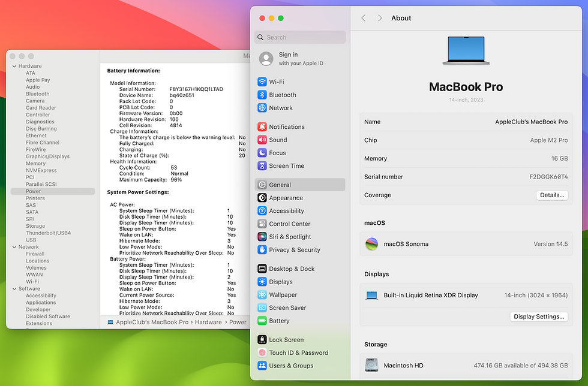The width and height of the screenshot is (588, 386).
Task: Select NVMExpress in the hardware list
Action: (x=41, y=170)
